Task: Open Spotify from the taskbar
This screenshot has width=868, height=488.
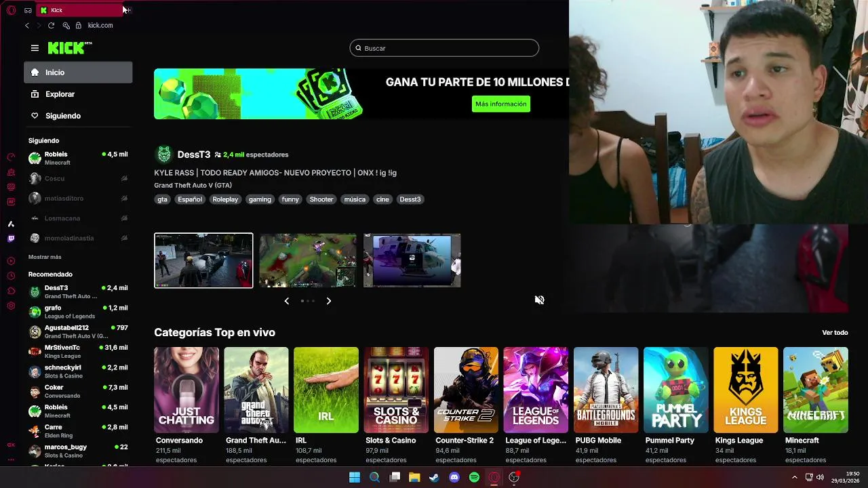Action: pos(474,477)
